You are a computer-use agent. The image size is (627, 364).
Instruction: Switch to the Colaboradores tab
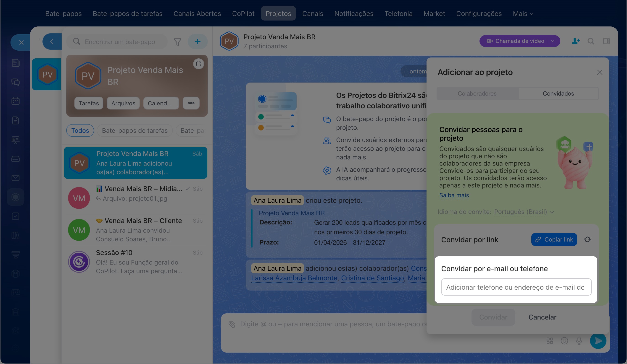coord(477,94)
